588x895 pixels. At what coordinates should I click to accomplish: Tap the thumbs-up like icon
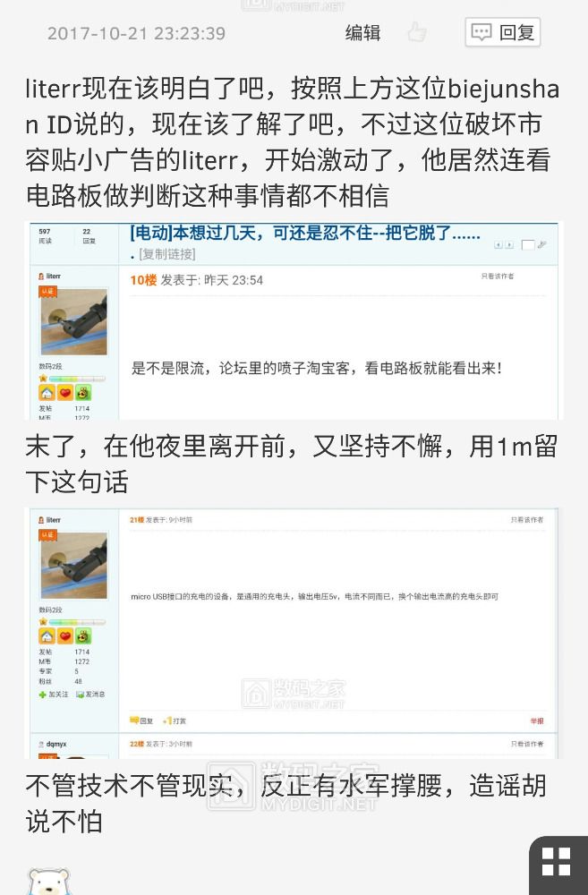point(417,32)
